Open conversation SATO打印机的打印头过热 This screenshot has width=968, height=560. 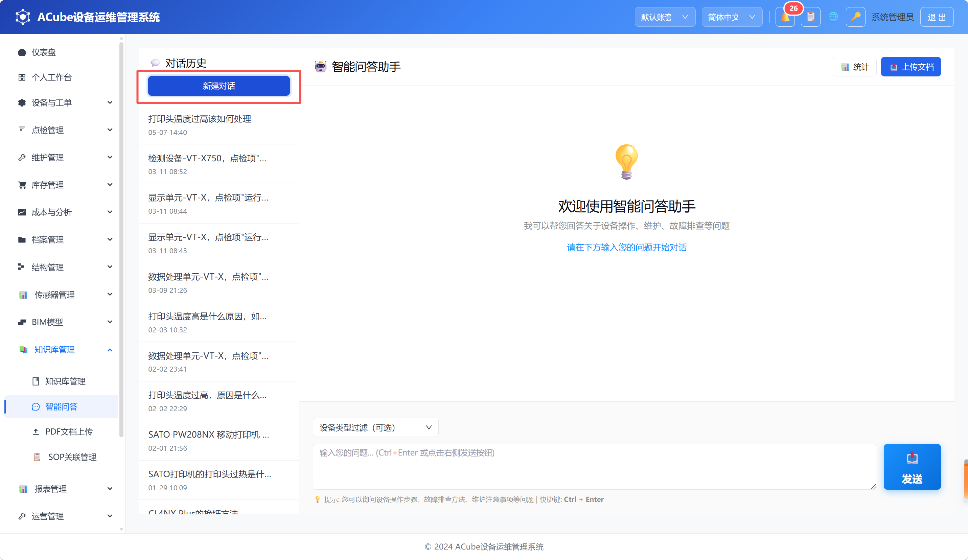[218, 481]
